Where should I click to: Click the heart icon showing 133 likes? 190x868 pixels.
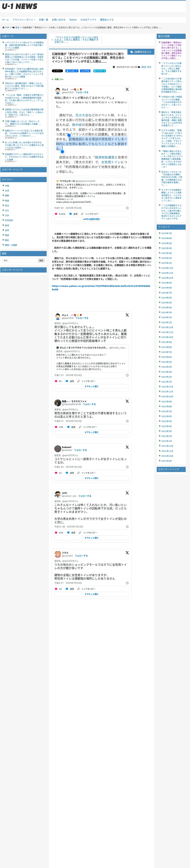point(56,427)
